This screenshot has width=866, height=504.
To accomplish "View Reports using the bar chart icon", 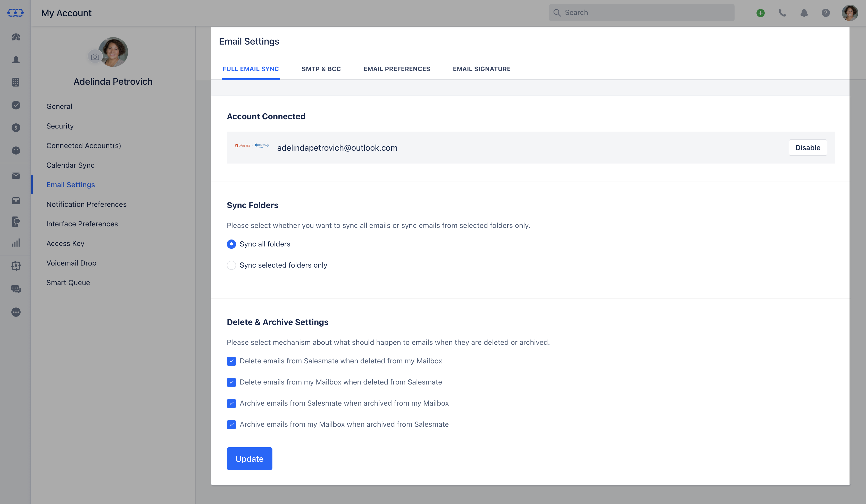I will pyautogui.click(x=15, y=243).
